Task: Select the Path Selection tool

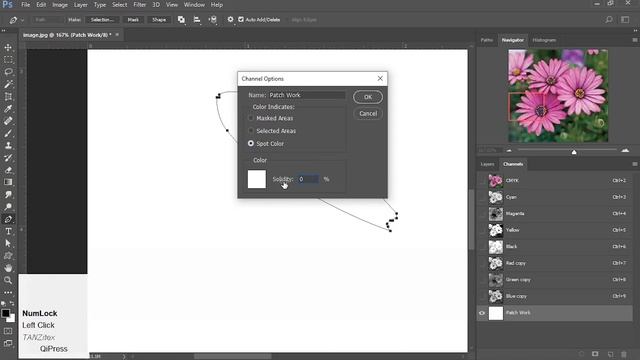Action: point(8,243)
